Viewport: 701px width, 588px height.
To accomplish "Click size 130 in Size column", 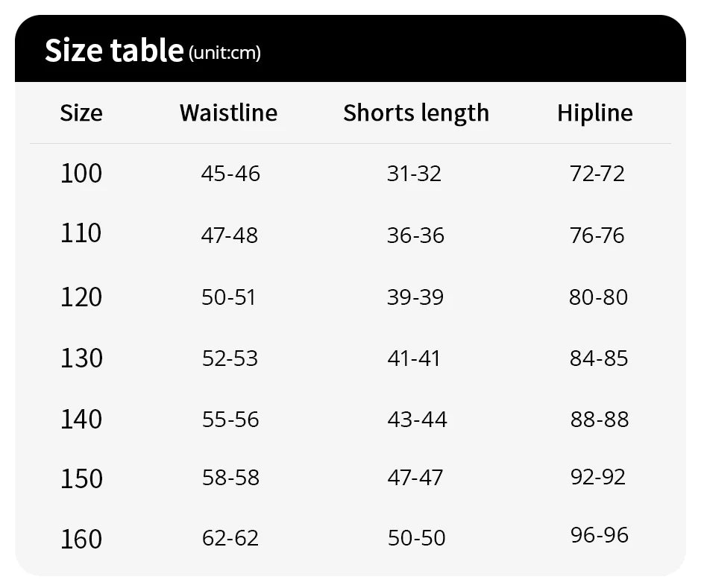I will pos(81,358).
